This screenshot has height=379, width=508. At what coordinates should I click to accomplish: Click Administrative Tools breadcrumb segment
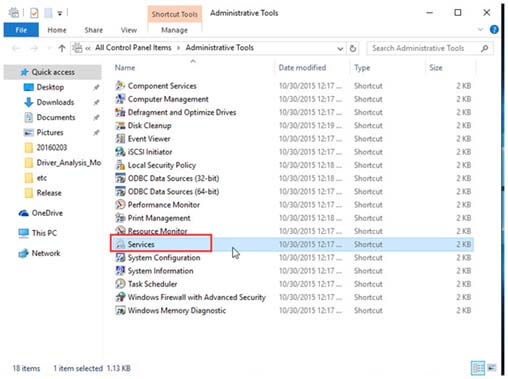(x=220, y=48)
